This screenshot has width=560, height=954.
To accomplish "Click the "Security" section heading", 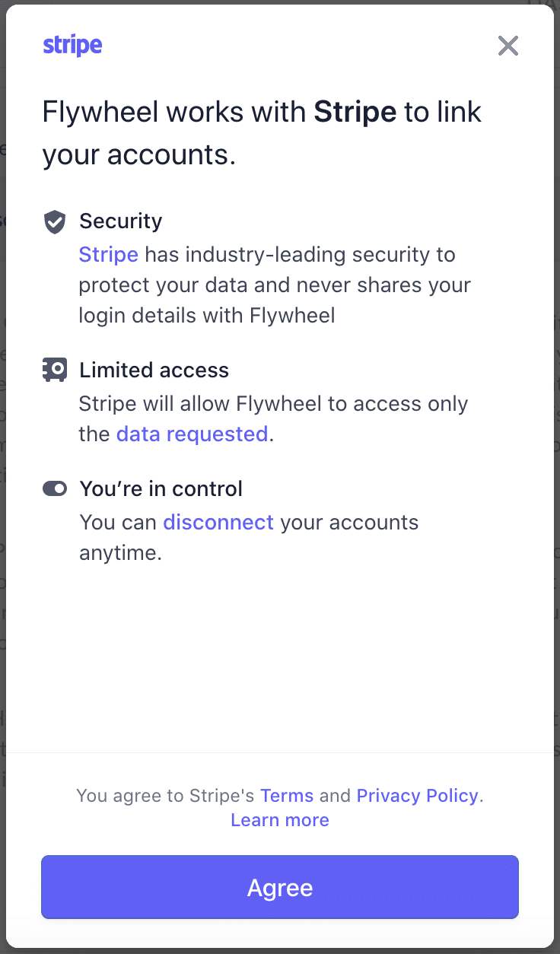I will (x=121, y=221).
